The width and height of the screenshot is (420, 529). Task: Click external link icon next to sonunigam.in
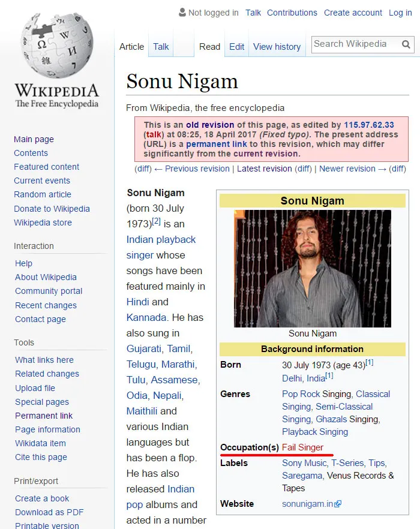coord(338,504)
